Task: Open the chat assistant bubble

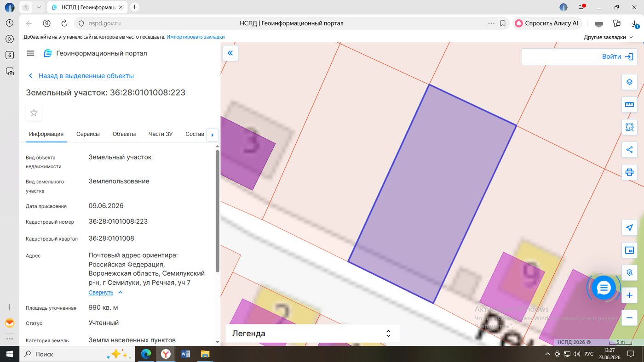Action: (x=604, y=288)
